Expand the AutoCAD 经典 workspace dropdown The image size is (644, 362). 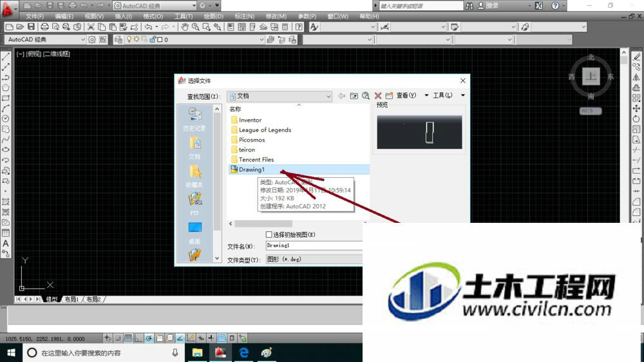pyautogui.click(x=82, y=39)
